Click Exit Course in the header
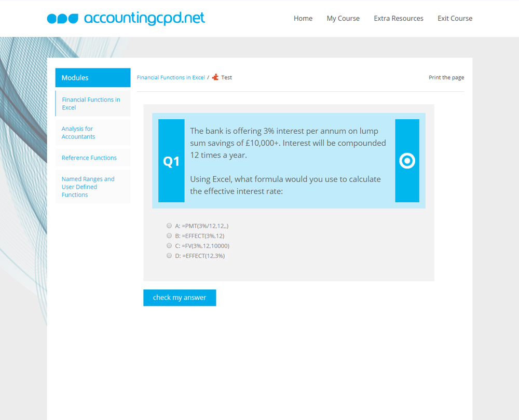The image size is (519, 420). tap(455, 18)
